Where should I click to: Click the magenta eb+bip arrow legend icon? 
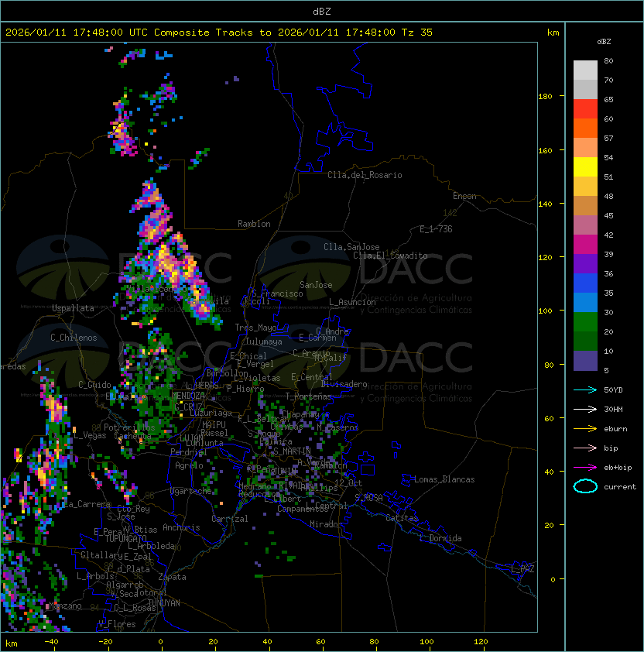tap(585, 468)
